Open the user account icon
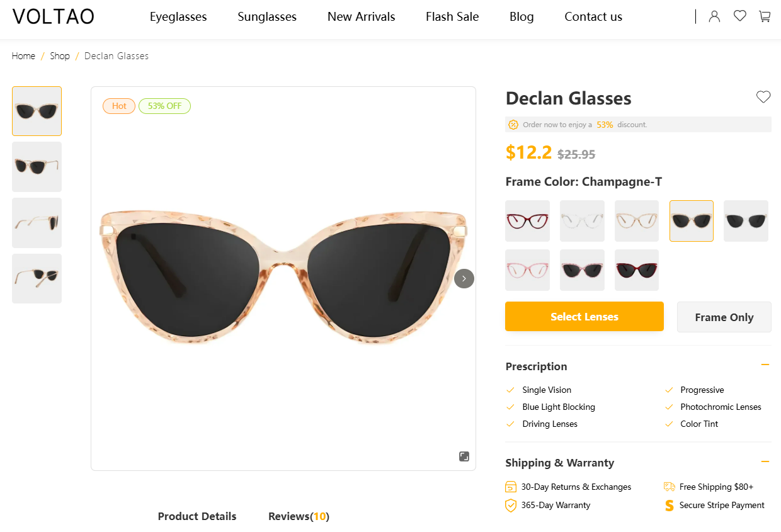Viewport: 781px width, 532px height. [x=714, y=16]
